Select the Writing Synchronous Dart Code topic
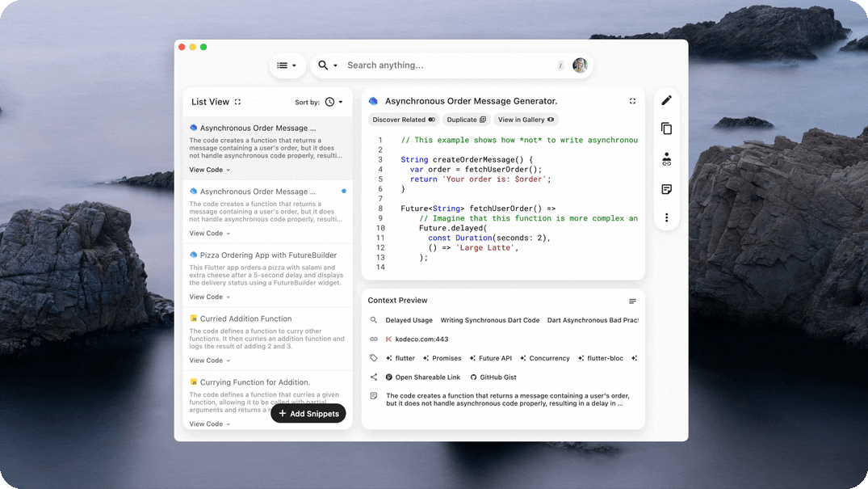Viewport: 868px width, 489px height. [489, 320]
